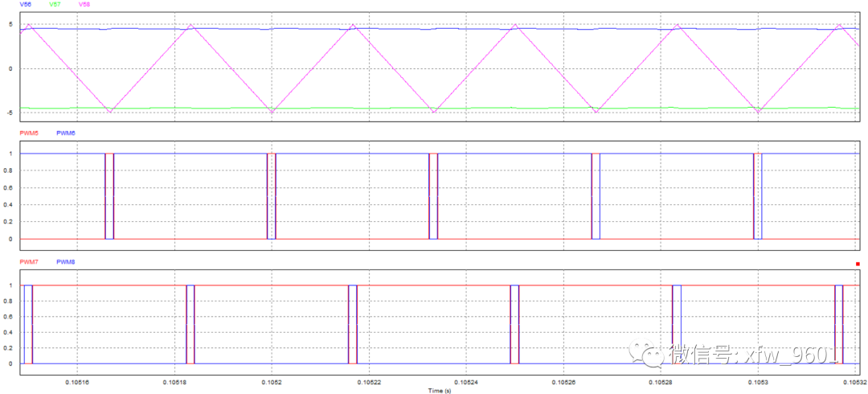This screenshot has height=394, width=868.
Task: Click the red square marker in PWM7 plot
Action: coord(858,264)
